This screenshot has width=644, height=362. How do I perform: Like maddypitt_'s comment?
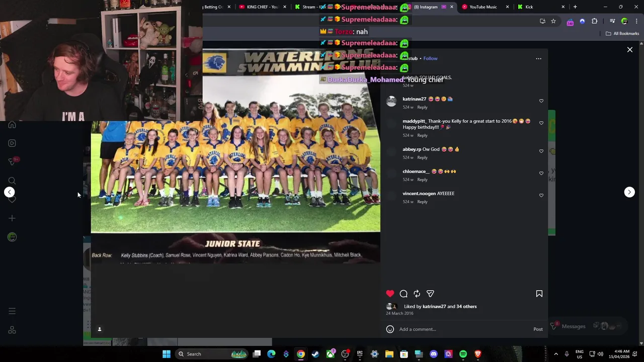coord(541,123)
